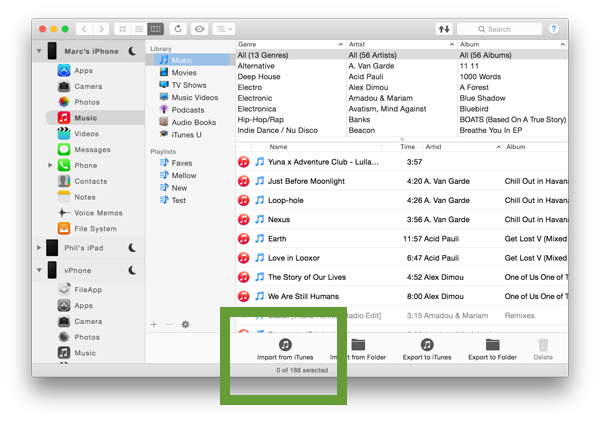Click the Search field

click(499, 29)
